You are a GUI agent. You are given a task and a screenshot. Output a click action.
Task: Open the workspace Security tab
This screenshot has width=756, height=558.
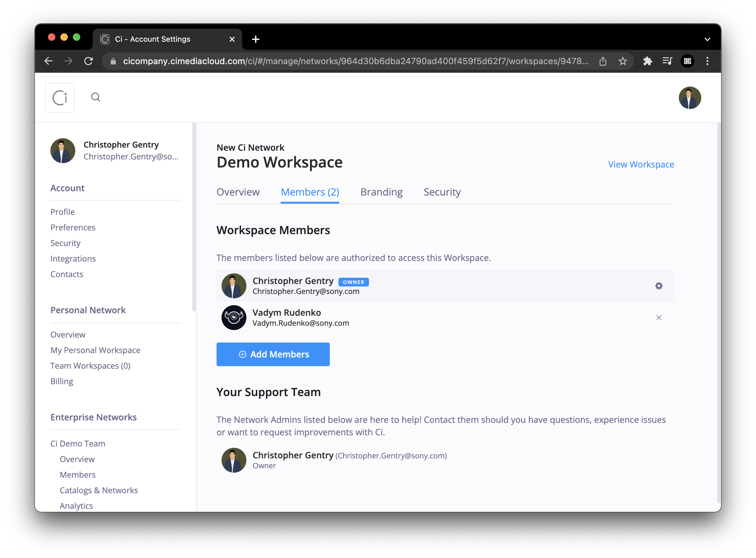point(442,192)
